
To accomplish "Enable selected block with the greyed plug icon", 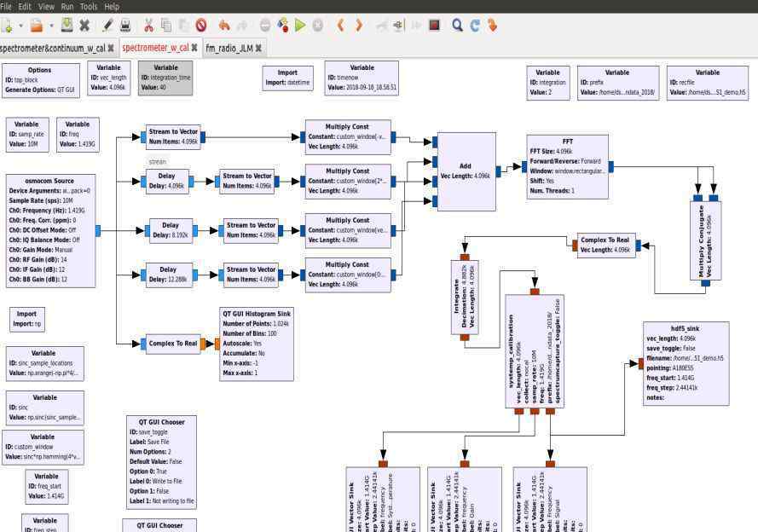I will pyautogui.click(x=382, y=25).
